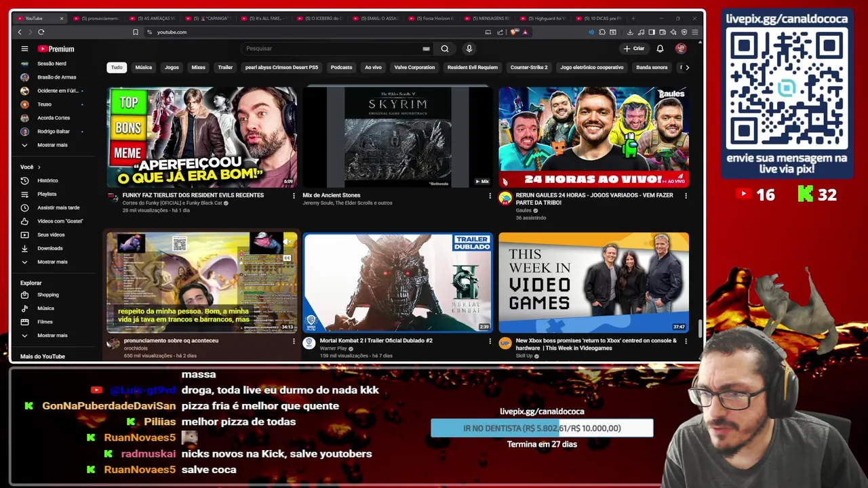
Task: Click the Criar button
Action: pyautogui.click(x=634, y=49)
